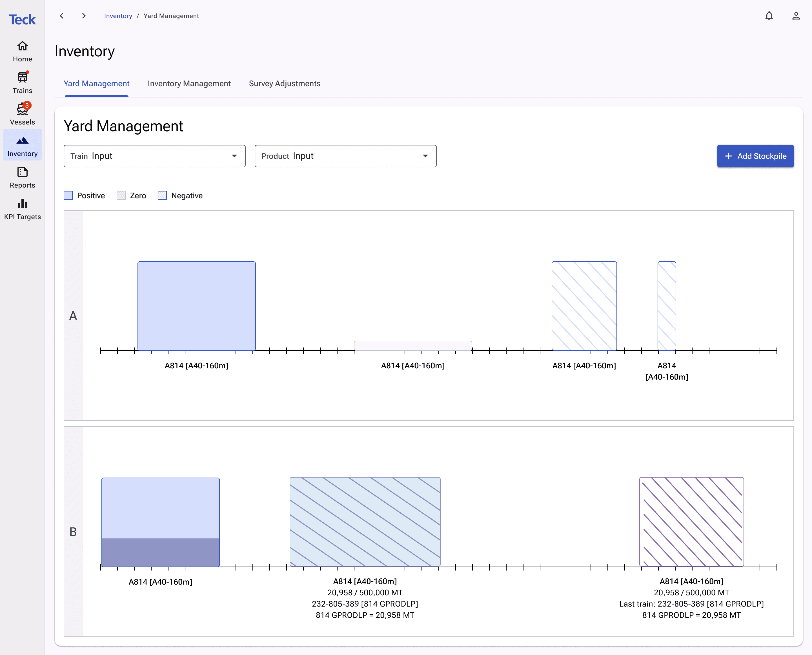
Task: Expand the Product Input dropdown arrow
Action: [425, 156]
